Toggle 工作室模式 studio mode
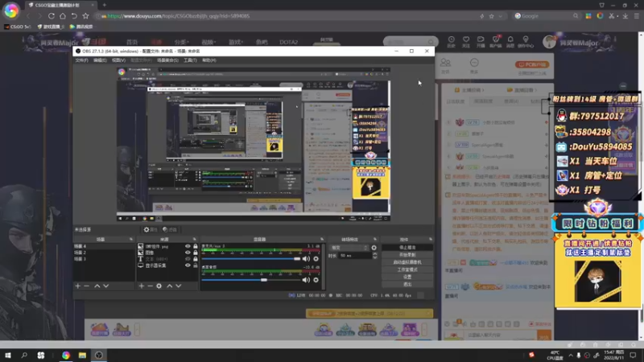 click(x=407, y=269)
